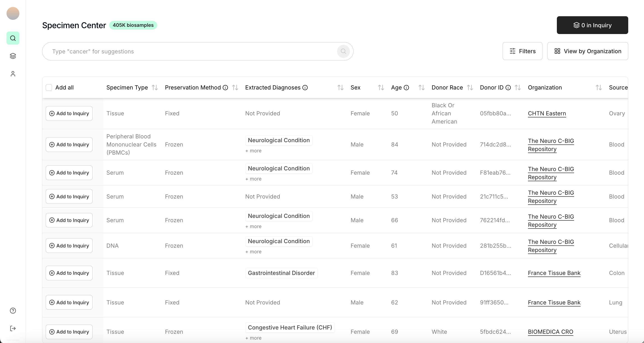
Task: Show info icon next to Donor ID
Action: coord(508,88)
